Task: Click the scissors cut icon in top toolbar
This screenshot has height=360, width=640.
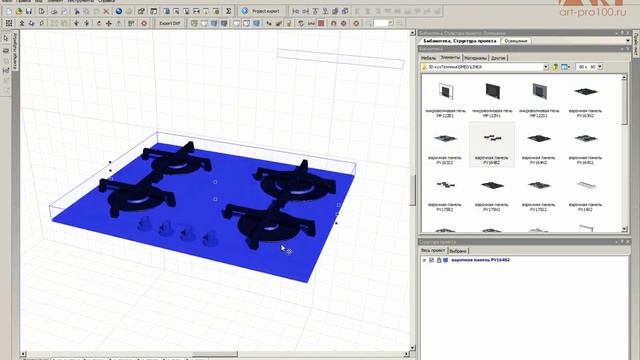Action: (77, 11)
